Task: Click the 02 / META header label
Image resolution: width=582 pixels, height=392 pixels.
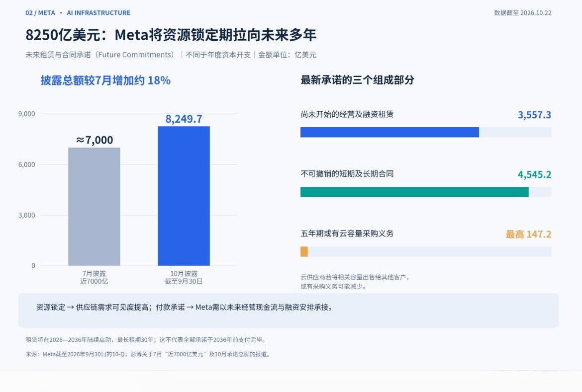Action: 40,13
